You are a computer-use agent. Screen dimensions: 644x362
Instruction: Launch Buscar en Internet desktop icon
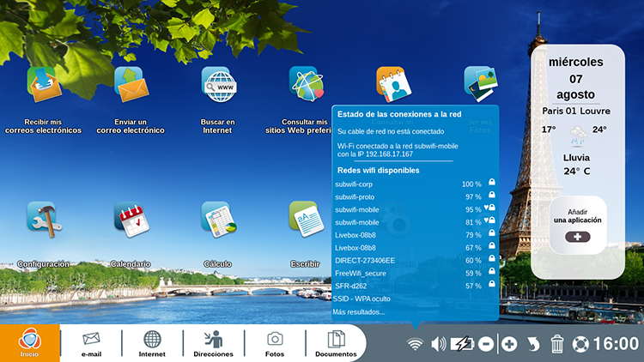click(x=217, y=85)
